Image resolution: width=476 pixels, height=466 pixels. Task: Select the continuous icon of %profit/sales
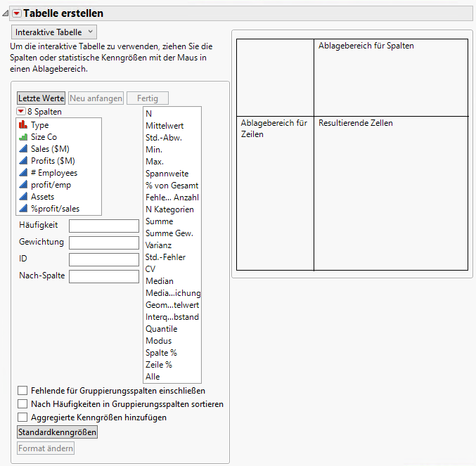[x=23, y=209]
